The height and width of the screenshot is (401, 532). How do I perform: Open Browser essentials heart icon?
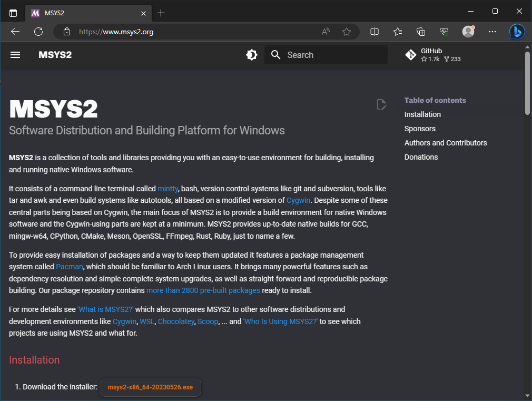(x=444, y=32)
